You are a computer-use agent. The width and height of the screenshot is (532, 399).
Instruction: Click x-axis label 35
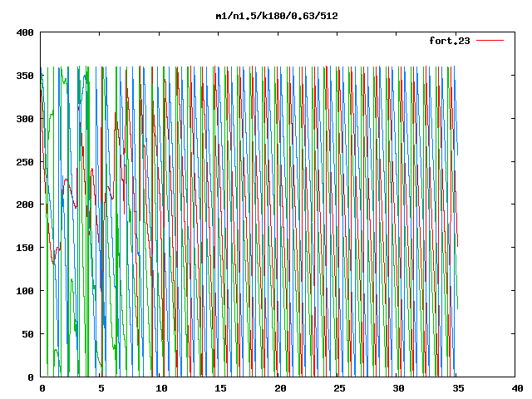pyautogui.click(x=458, y=388)
